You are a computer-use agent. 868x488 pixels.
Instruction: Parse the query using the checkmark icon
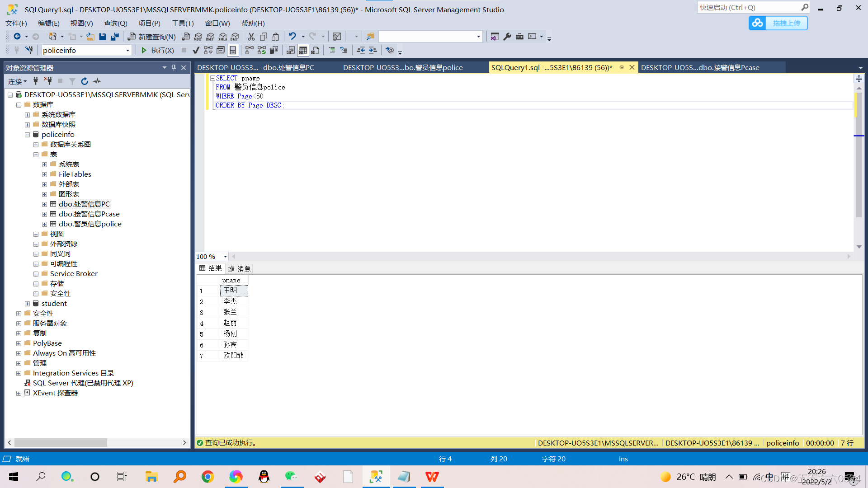(196, 50)
